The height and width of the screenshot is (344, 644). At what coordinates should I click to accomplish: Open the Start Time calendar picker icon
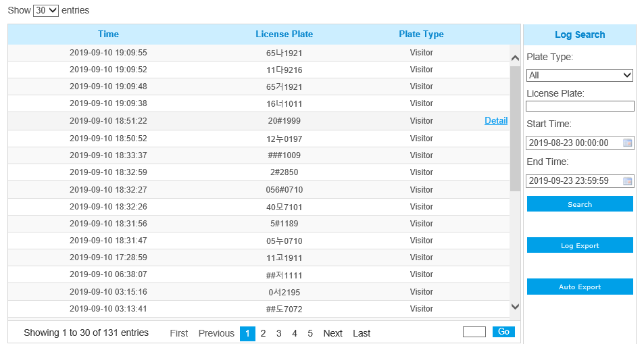click(627, 143)
